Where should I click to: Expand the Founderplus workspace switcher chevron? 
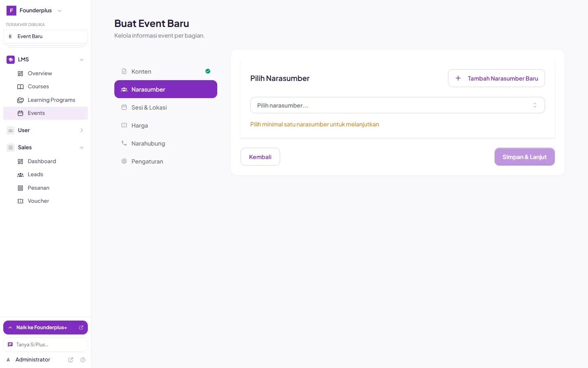[x=60, y=11]
